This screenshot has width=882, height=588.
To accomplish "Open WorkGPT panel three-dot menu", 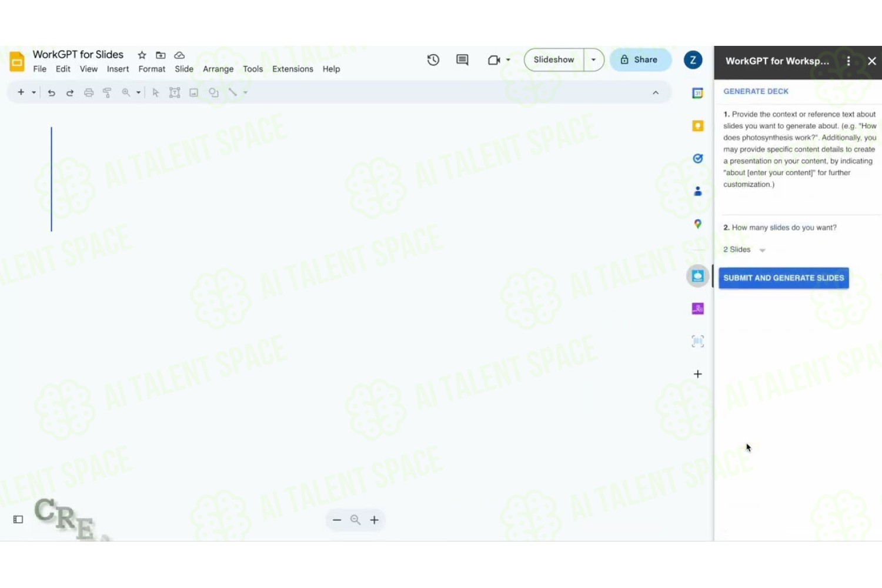I will (848, 61).
